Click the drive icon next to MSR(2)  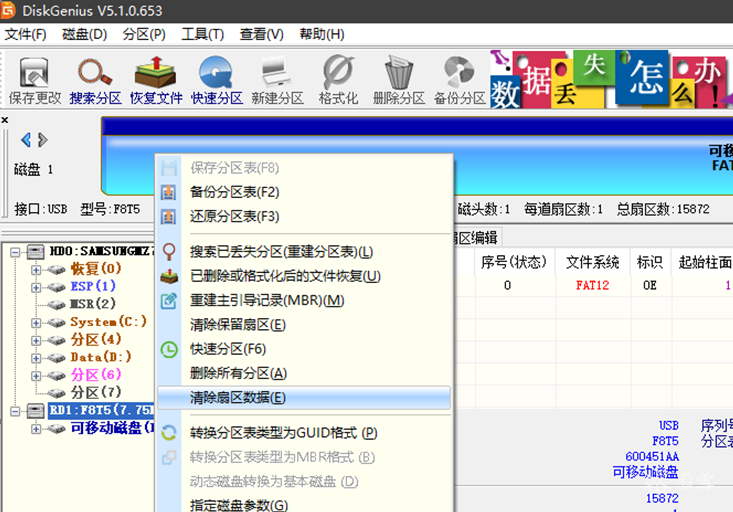(x=57, y=305)
